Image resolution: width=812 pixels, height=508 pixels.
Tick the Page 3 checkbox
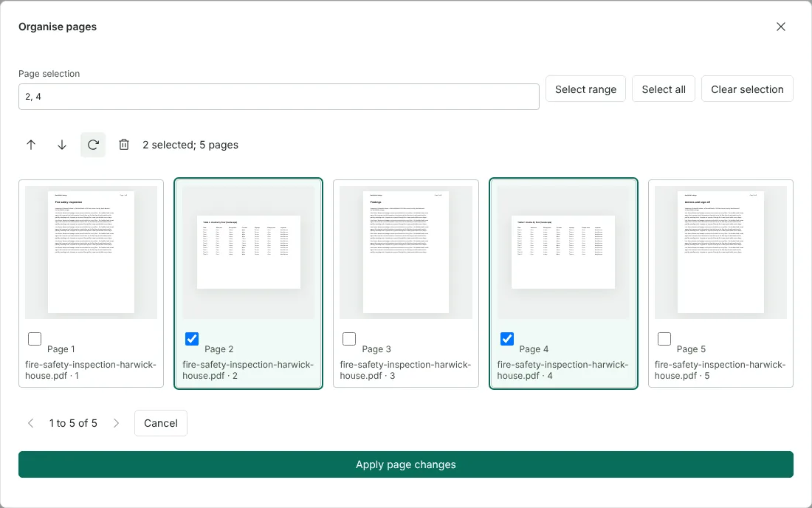tap(349, 339)
